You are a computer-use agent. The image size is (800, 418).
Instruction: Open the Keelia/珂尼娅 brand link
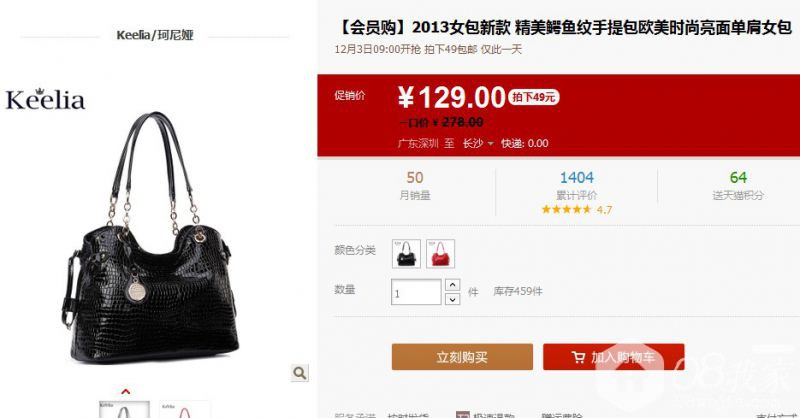(155, 35)
